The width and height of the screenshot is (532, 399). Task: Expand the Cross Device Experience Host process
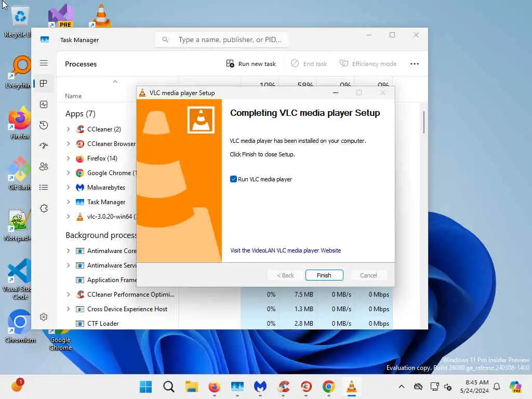coord(68,309)
